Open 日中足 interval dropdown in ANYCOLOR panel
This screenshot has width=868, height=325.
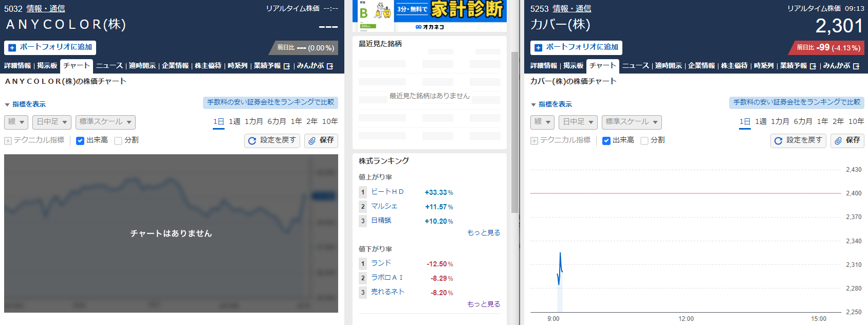(x=52, y=122)
